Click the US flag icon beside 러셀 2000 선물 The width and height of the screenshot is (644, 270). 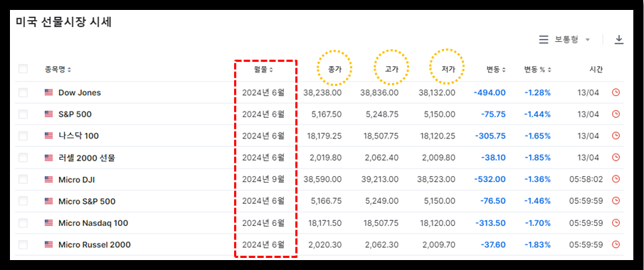[x=49, y=158]
